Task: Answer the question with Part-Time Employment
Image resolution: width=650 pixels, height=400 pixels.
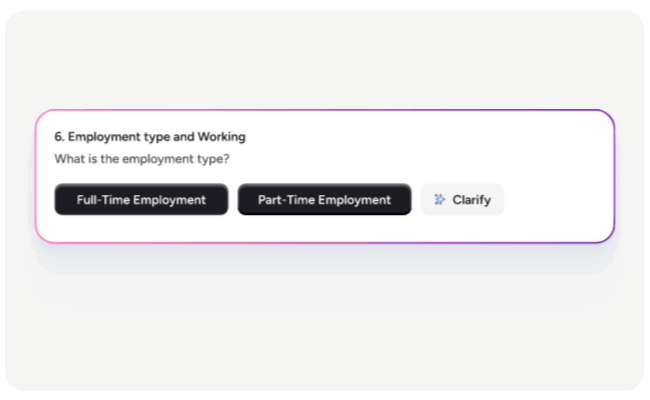Action: pyautogui.click(x=324, y=199)
